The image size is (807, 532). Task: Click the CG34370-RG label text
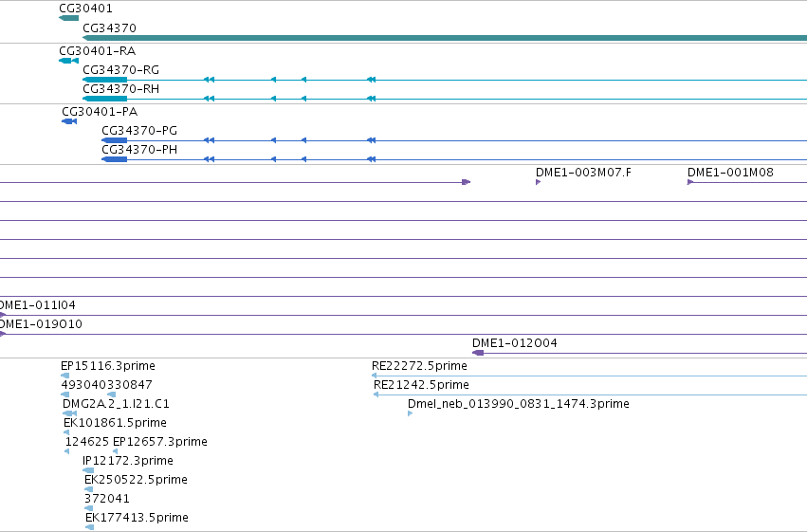(121, 70)
